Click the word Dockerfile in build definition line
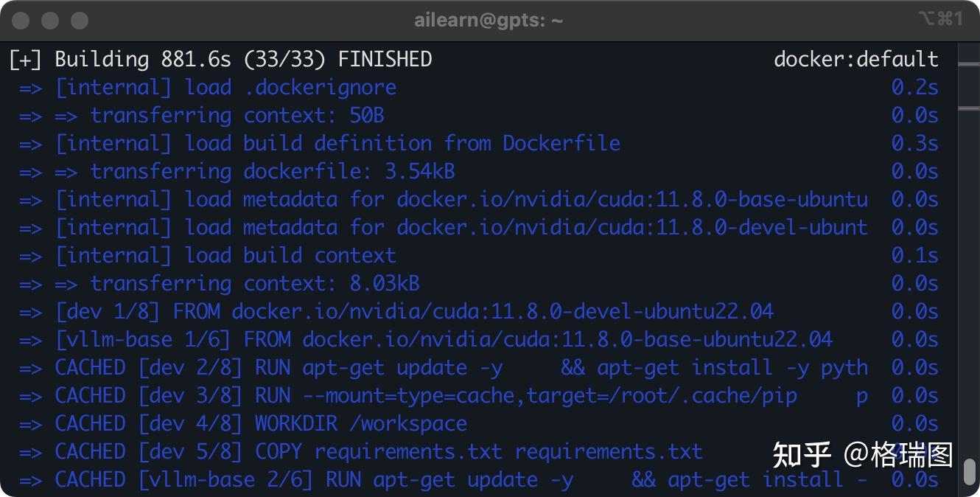The height and width of the screenshot is (497, 980). (561, 143)
